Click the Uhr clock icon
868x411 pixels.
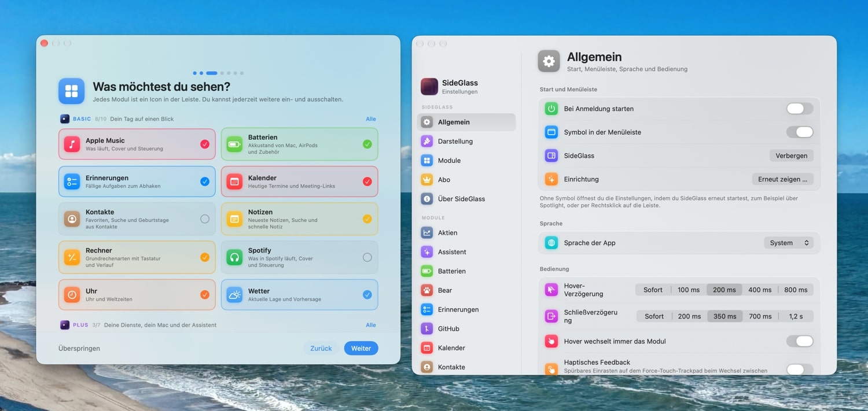point(72,295)
